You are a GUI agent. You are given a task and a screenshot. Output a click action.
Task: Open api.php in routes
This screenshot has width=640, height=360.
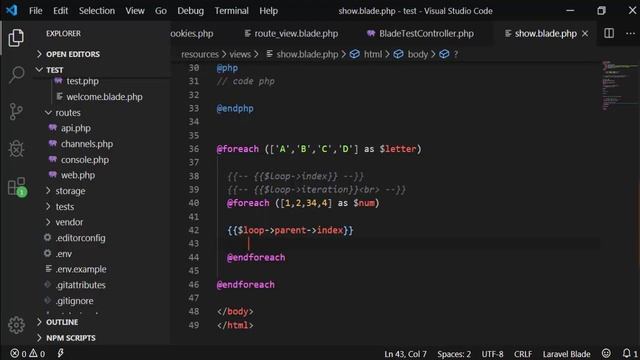click(76, 128)
